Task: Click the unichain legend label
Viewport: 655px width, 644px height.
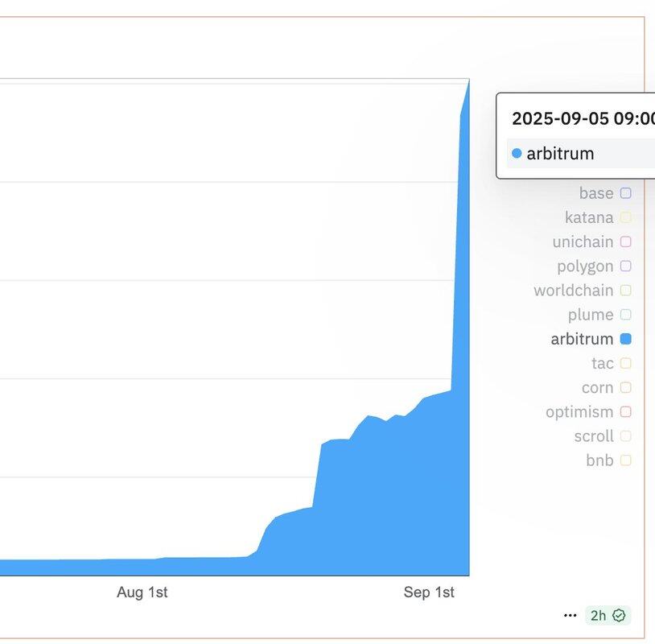Action: pos(583,242)
